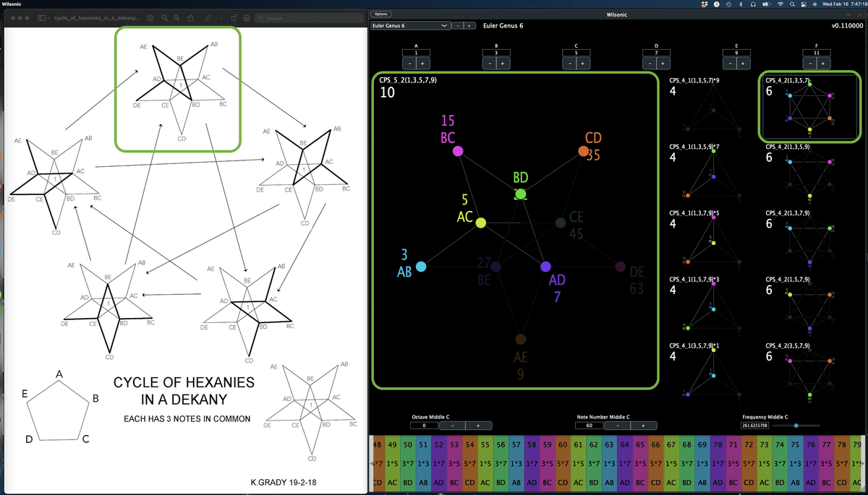Toggle the orange CD 35 note node
The width and height of the screenshot is (868, 495).
click(x=583, y=151)
